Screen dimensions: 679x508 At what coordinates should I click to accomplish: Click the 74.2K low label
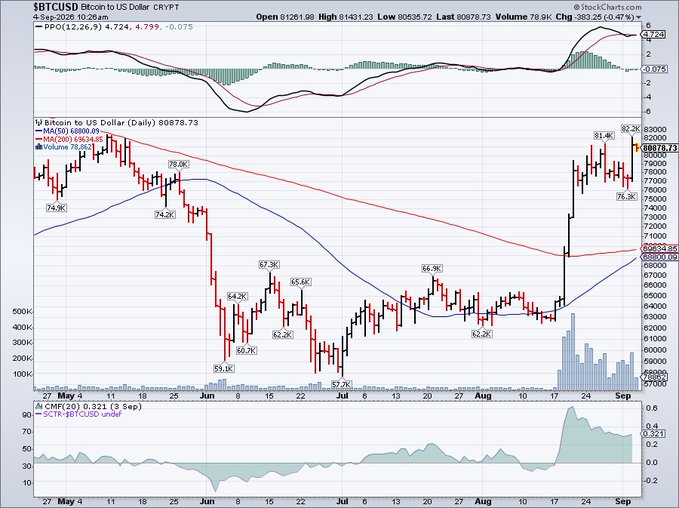[165, 214]
